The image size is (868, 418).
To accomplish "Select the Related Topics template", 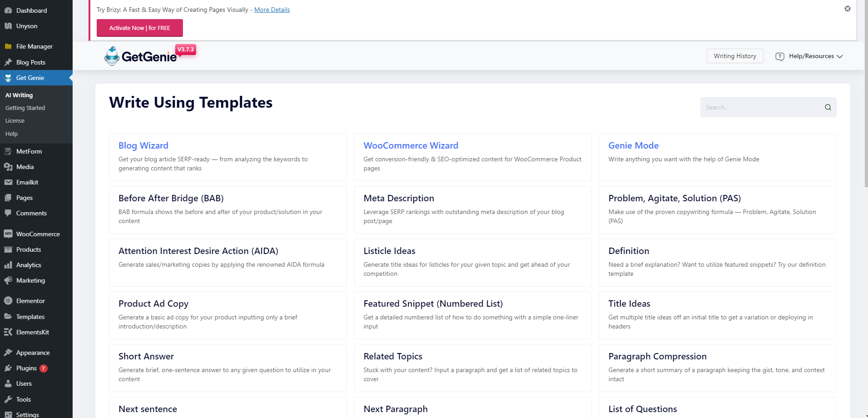I will [473, 368].
